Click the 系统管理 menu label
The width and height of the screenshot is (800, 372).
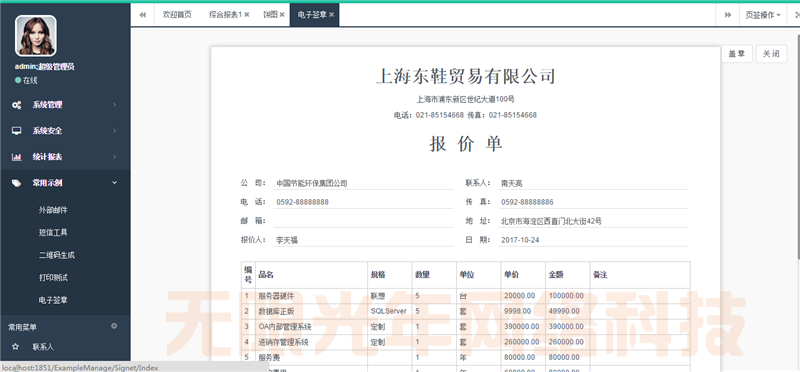tap(47, 105)
